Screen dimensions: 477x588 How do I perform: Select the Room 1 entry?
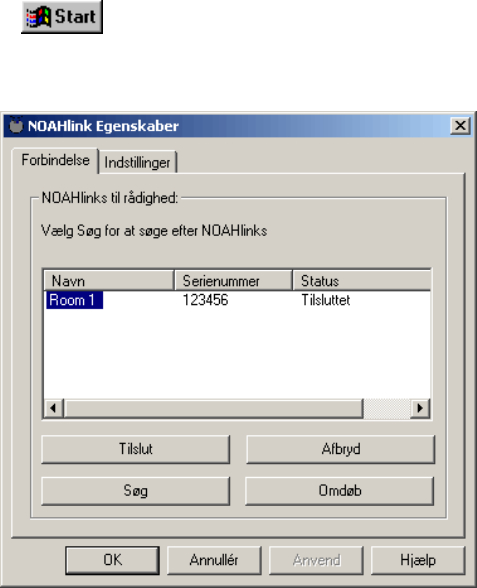pyautogui.click(x=74, y=300)
